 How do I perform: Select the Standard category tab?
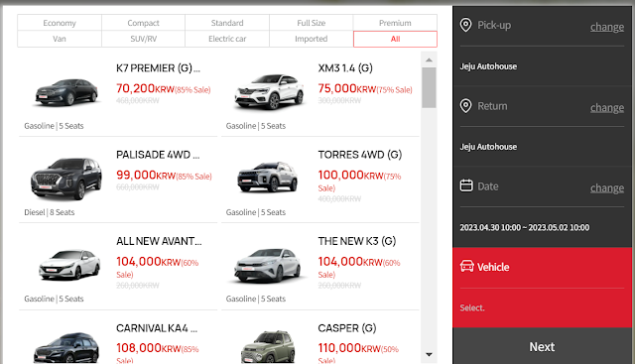pyautogui.click(x=227, y=23)
